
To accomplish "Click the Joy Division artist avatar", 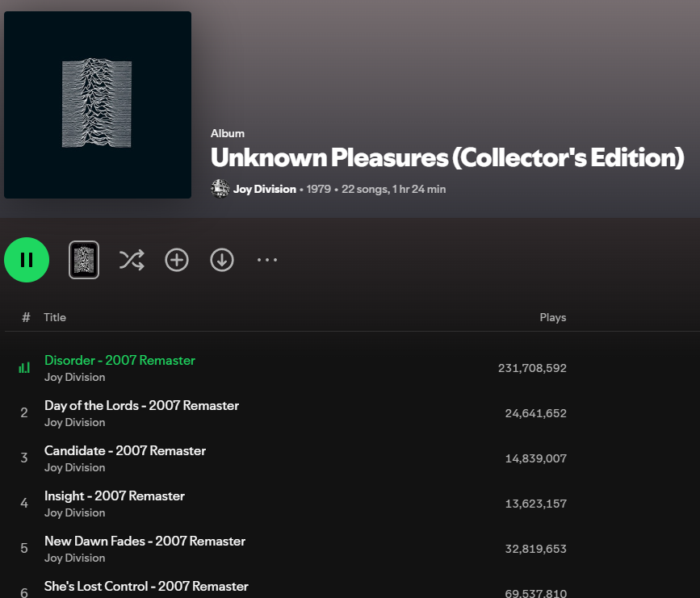I will [x=220, y=189].
